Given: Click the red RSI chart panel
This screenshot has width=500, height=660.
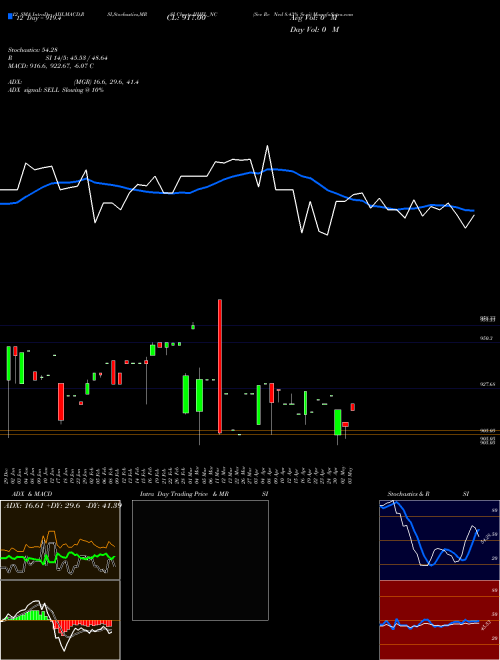Looking at the screenshot, I should [x=439, y=620].
